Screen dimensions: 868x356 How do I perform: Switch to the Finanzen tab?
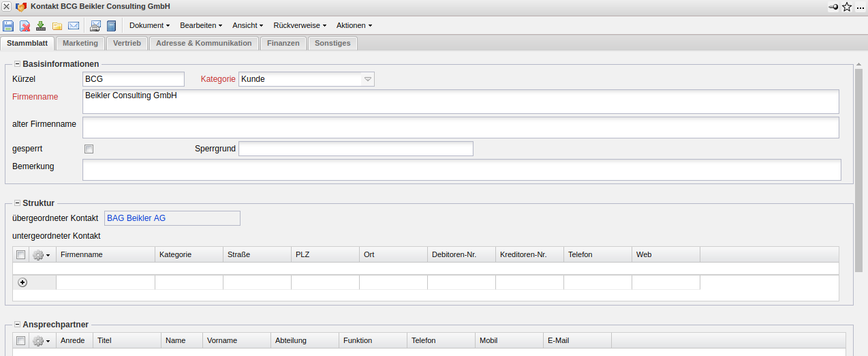(283, 43)
